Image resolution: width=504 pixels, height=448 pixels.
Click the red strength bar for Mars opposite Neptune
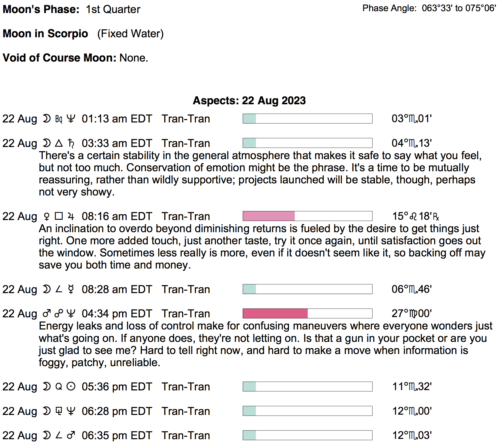point(275,313)
